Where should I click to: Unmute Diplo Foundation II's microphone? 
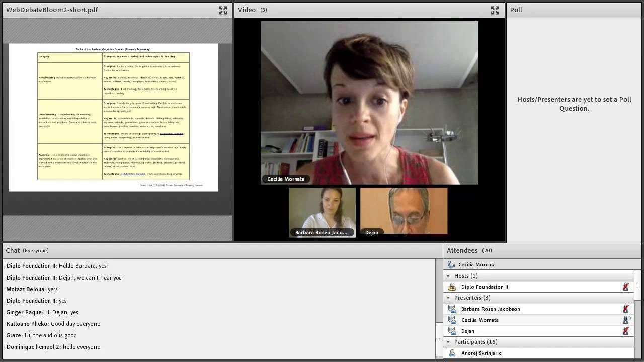tap(626, 286)
